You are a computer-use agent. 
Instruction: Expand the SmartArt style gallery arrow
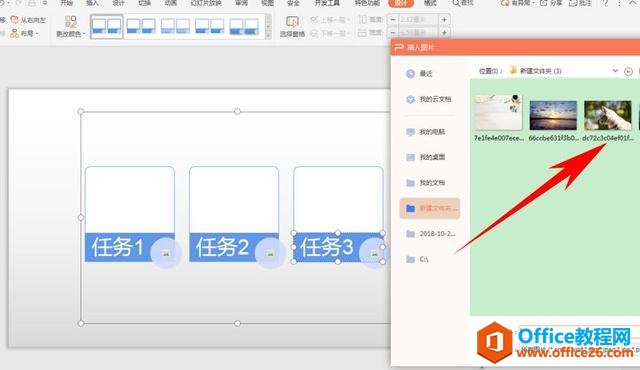(x=268, y=27)
